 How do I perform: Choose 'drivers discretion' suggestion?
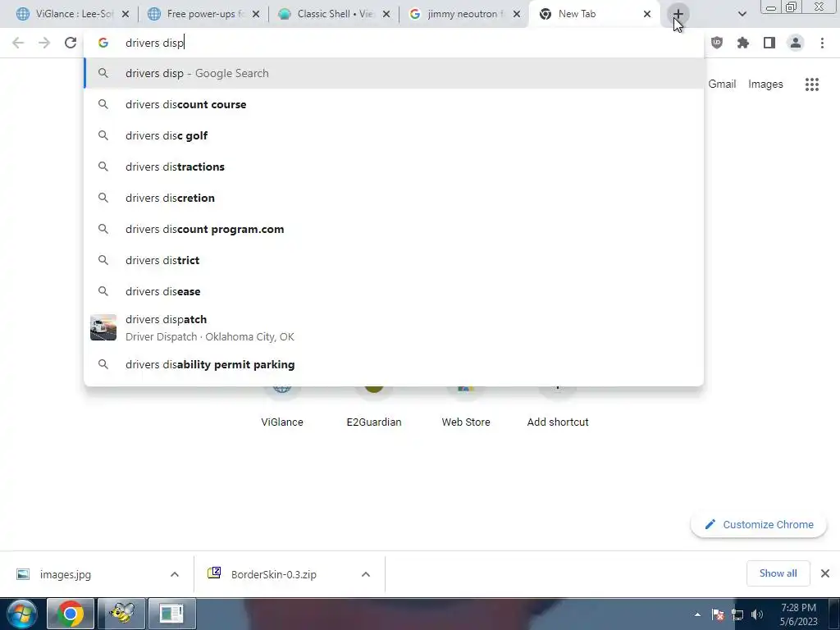click(394, 198)
